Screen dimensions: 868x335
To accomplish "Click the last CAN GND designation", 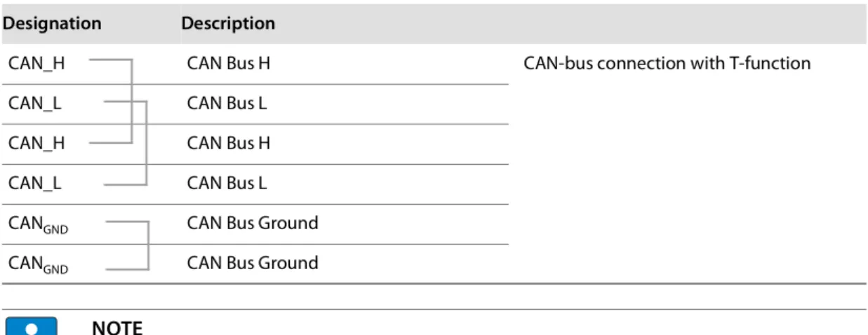I will point(39,264).
